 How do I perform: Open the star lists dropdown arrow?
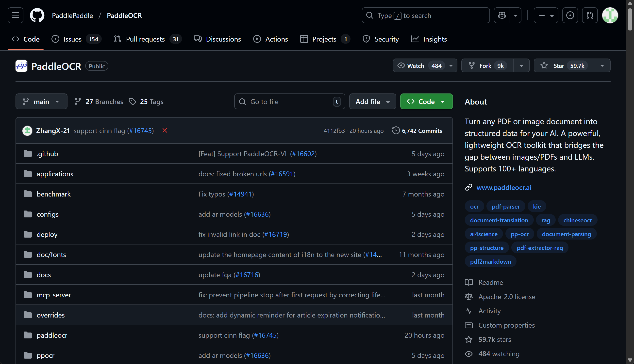(602, 66)
